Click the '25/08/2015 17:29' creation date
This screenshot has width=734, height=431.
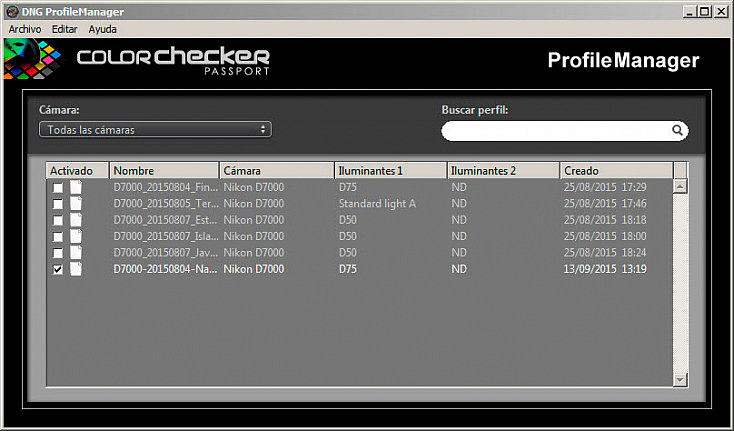[605, 187]
